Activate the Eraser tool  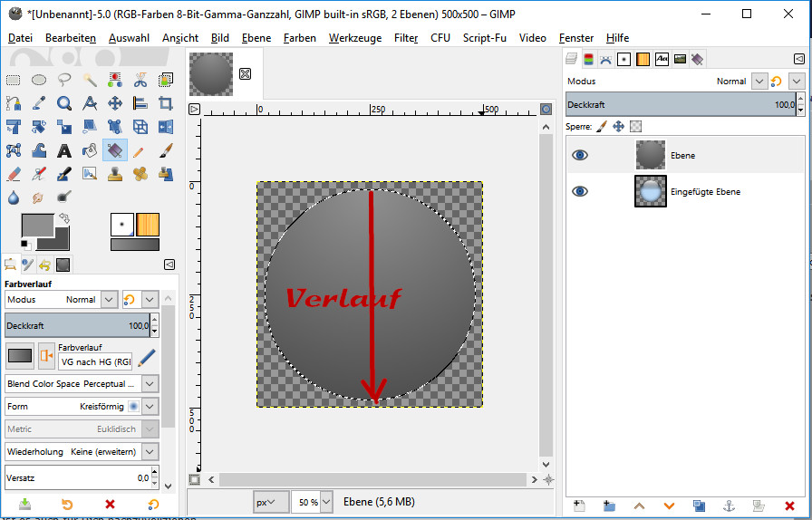(14, 174)
